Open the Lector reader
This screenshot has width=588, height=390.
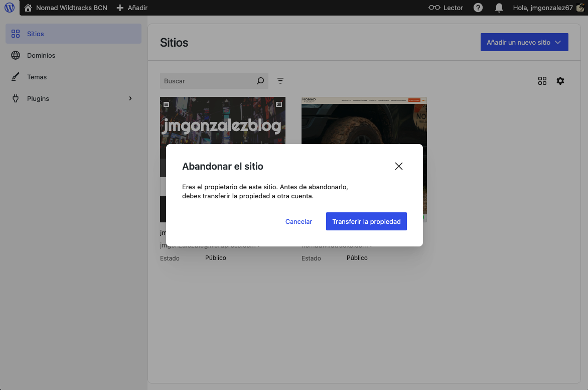[x=446, y=8]
